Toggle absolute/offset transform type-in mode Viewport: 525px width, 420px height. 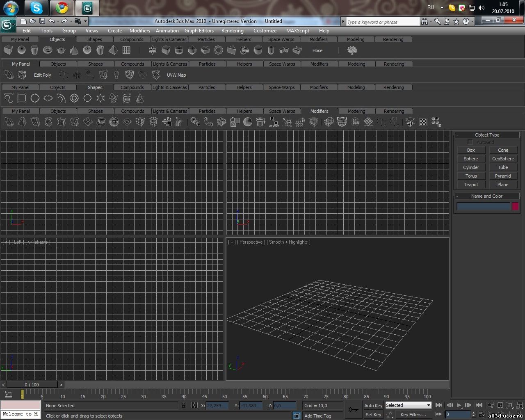click(x=194, y=405)
